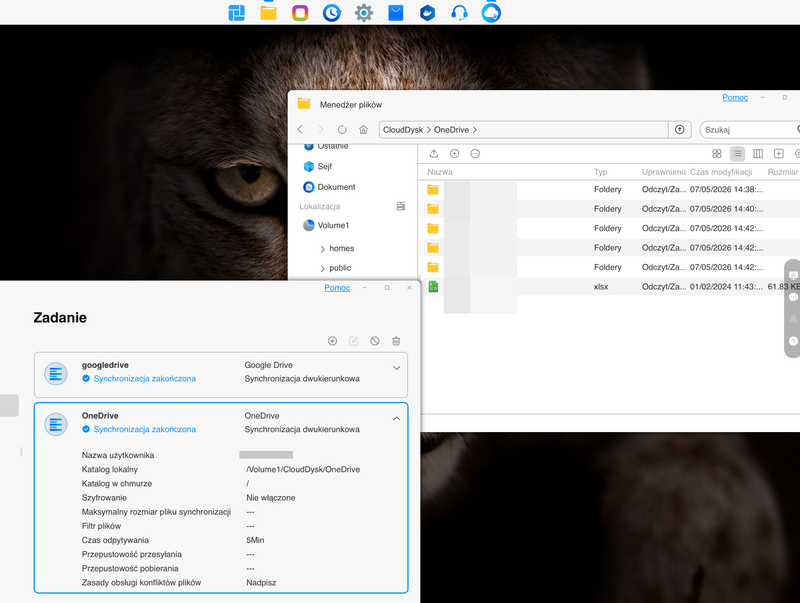Screen dimensions: 800x603
Task: Open the Pomoc link in the file manager
Action: [735, 97]
